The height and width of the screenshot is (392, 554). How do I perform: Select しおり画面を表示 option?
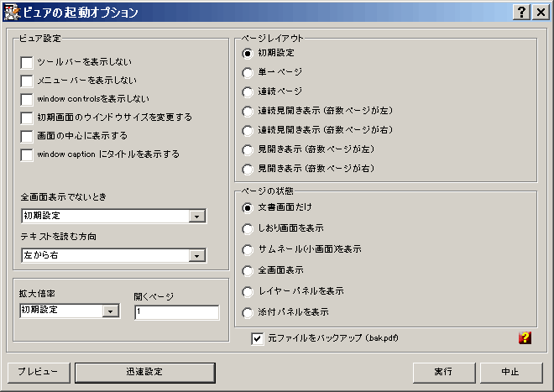248,228
